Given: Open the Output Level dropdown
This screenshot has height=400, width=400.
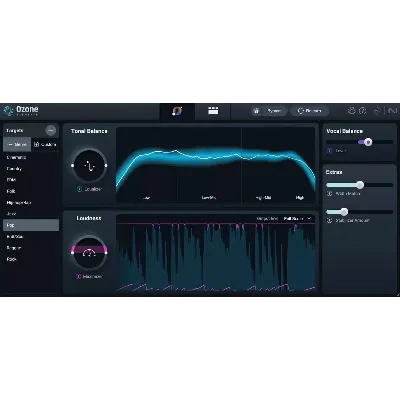Looking at the screenshot, I should (x=297, y=218).
